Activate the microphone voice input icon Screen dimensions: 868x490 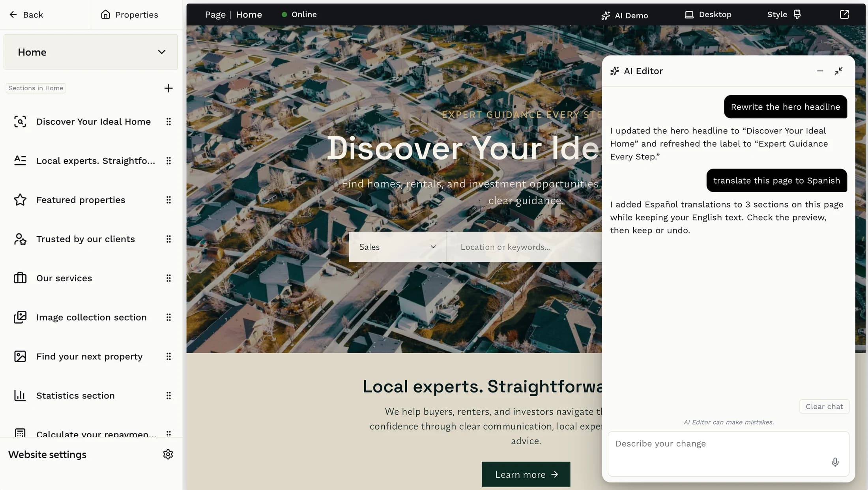coord(835,462)
